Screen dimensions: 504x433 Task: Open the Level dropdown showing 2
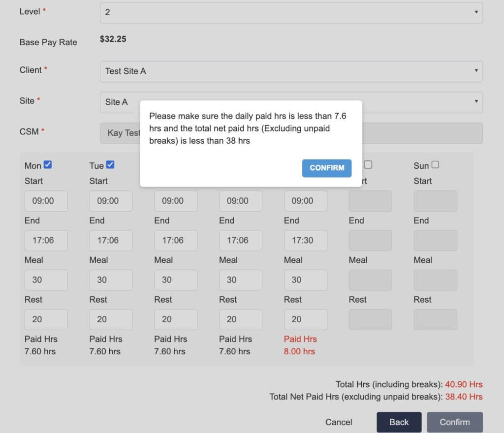point(291,12)
